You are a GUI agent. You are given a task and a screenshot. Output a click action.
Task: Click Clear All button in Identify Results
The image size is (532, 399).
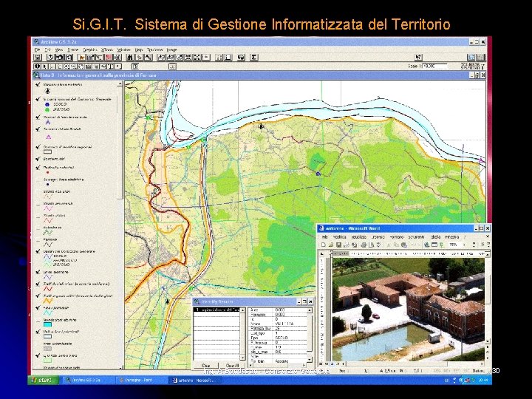coord(232,366)
